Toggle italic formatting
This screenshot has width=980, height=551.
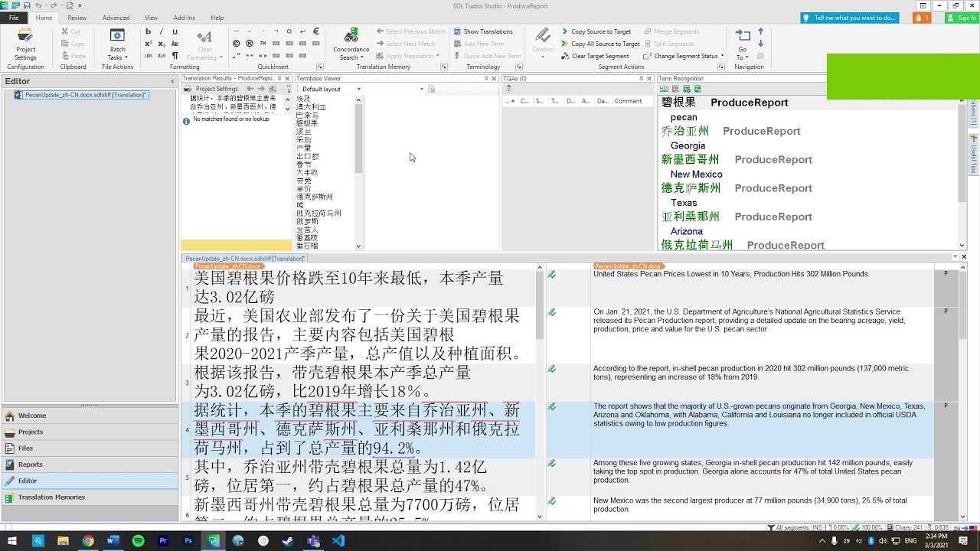(162, 32)
